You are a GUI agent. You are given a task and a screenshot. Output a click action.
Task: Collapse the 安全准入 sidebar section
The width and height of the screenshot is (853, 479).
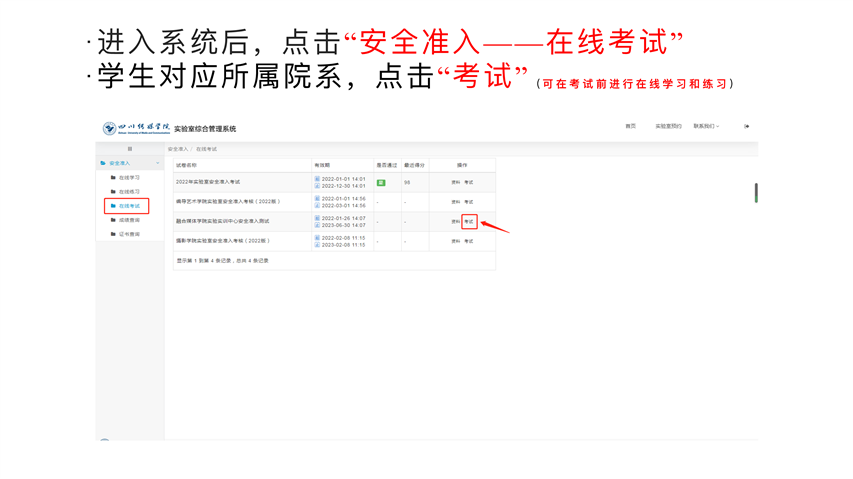[157, 163]
